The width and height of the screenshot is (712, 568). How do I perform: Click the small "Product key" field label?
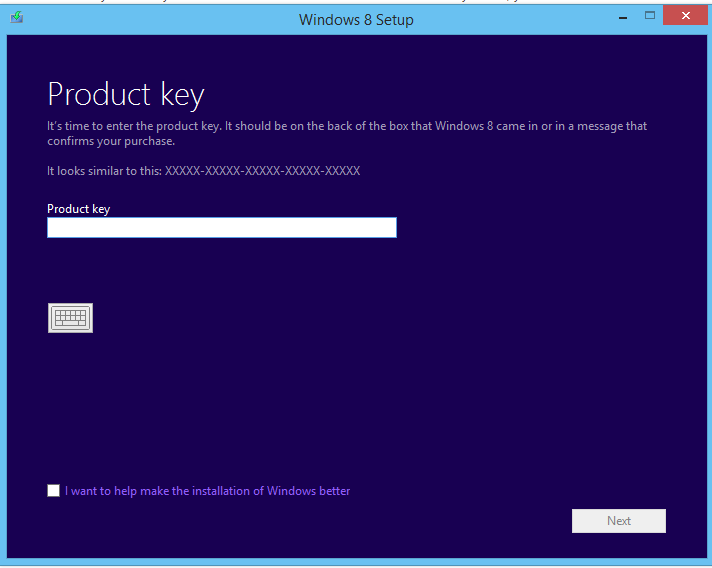pos(78,209)
